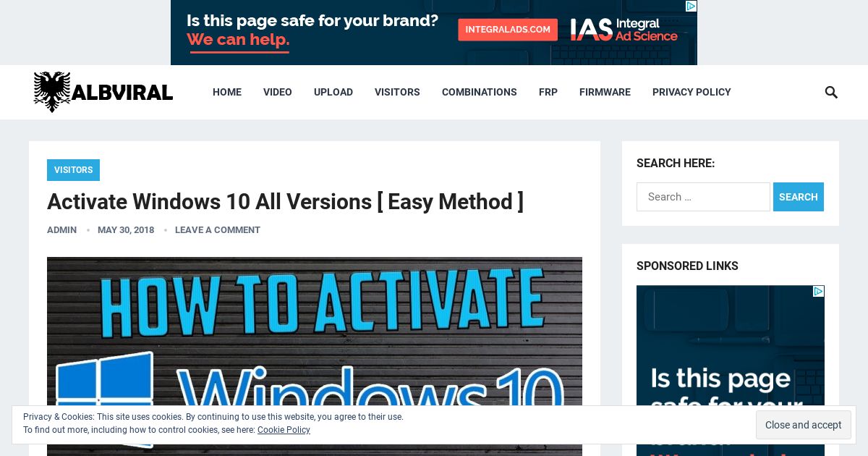
Task: Open the Cookie Policy link
Action: [x=284, y=430]
